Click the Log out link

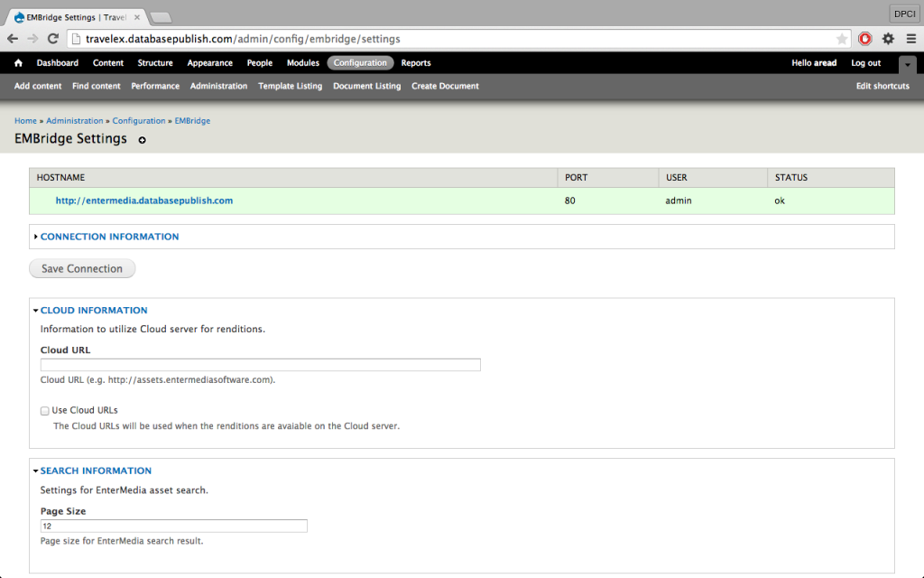pyautogui.click(x=865, y=63)
